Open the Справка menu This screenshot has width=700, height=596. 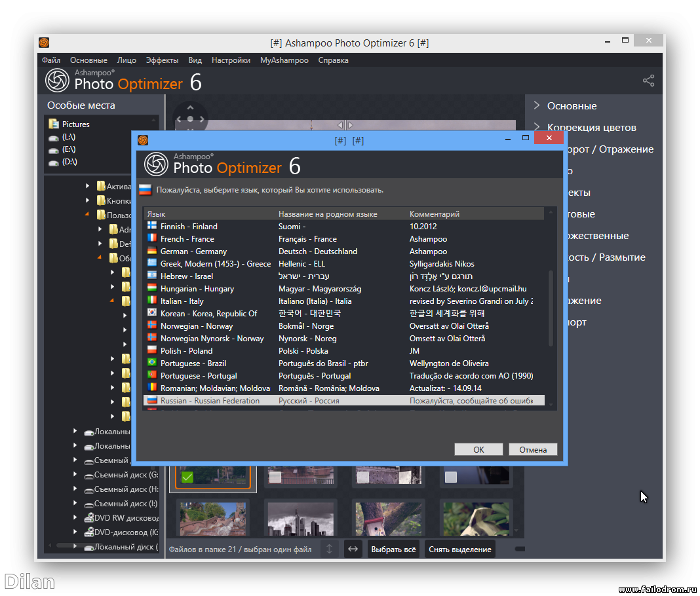click(x=333, y=60)
